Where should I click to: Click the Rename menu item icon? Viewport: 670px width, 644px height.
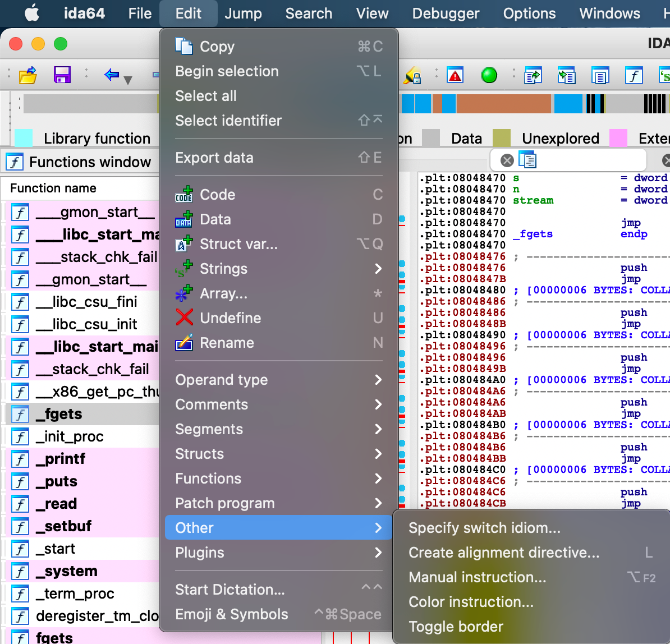click(x=184, y=343)
